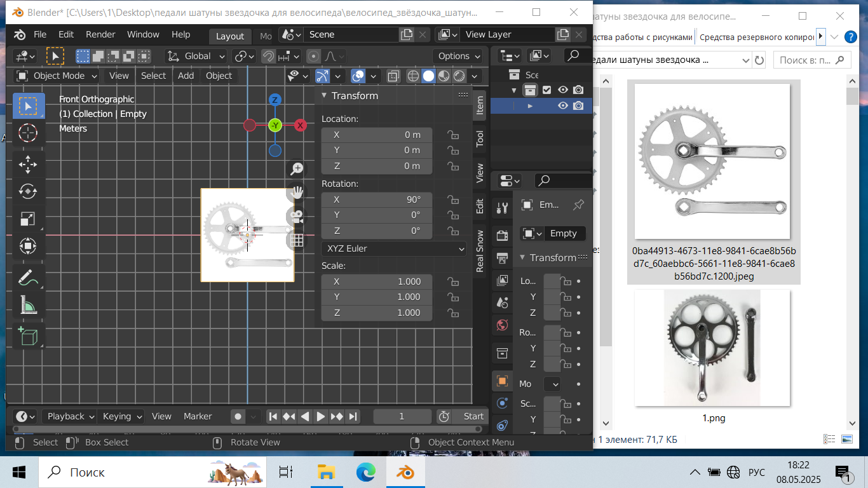
Task: Activate the Move tool
Action: [x=28, y=164]
